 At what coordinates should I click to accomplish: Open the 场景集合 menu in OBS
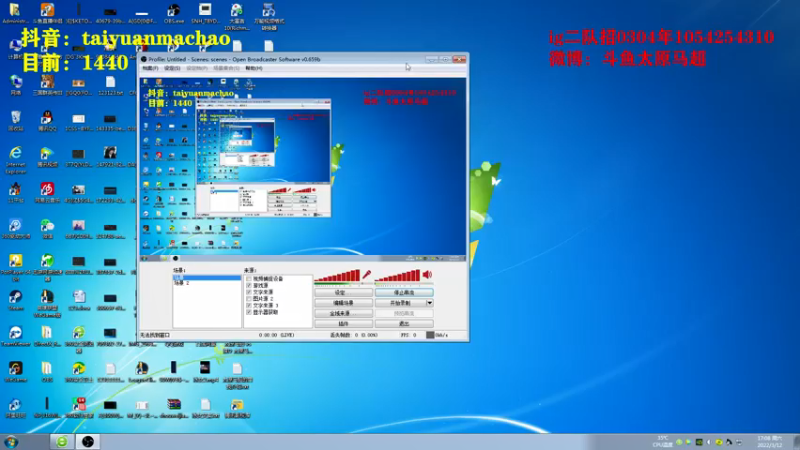tap(226, 68)
